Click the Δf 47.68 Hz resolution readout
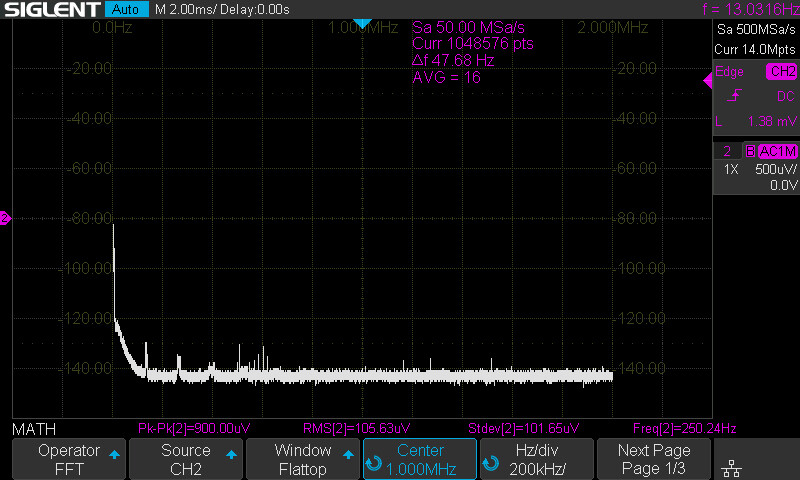Viewport: 800px width, 480px height. point(453,60)
